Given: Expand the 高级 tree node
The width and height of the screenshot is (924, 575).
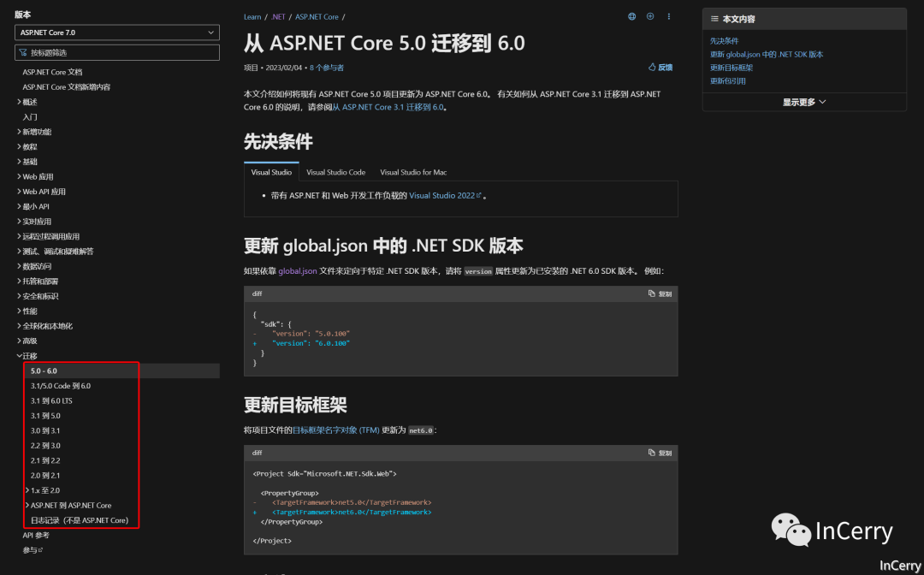Looking at the screenshot, I should tap(20, 341).
